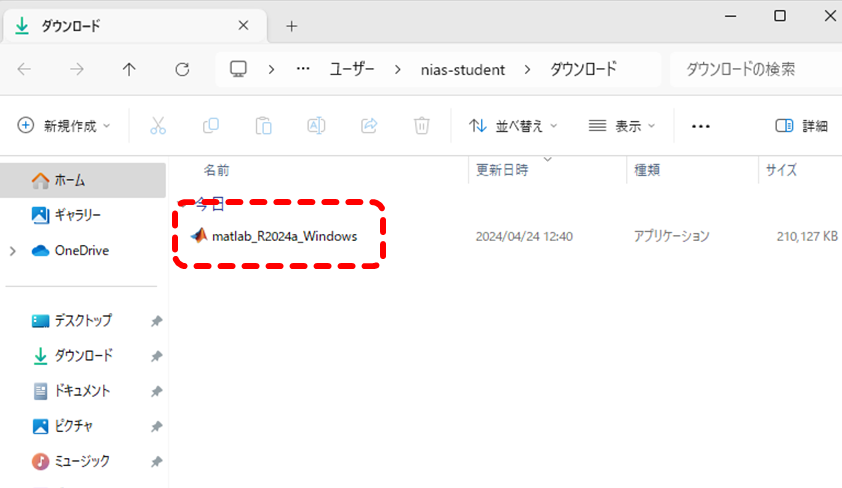Sort by the サイズ column header
The width and height of the screenshot is (842, 488).
tap(781, 170)
